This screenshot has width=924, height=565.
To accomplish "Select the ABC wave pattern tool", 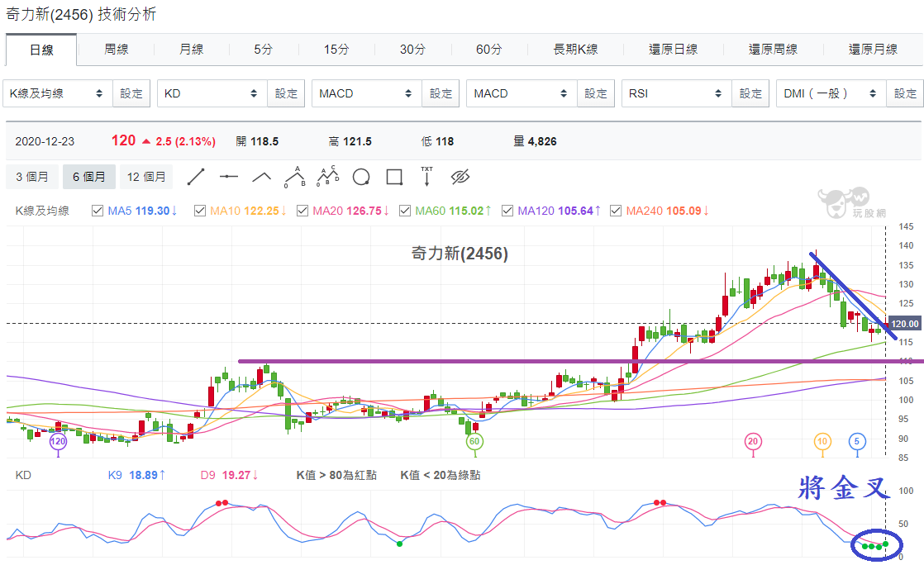I will coord(295,177).
